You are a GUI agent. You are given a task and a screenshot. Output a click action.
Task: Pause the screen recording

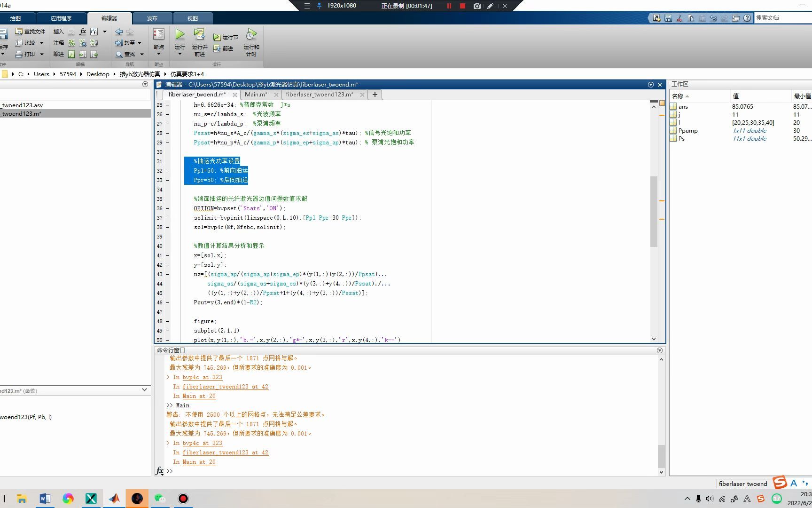coord(449,6)
